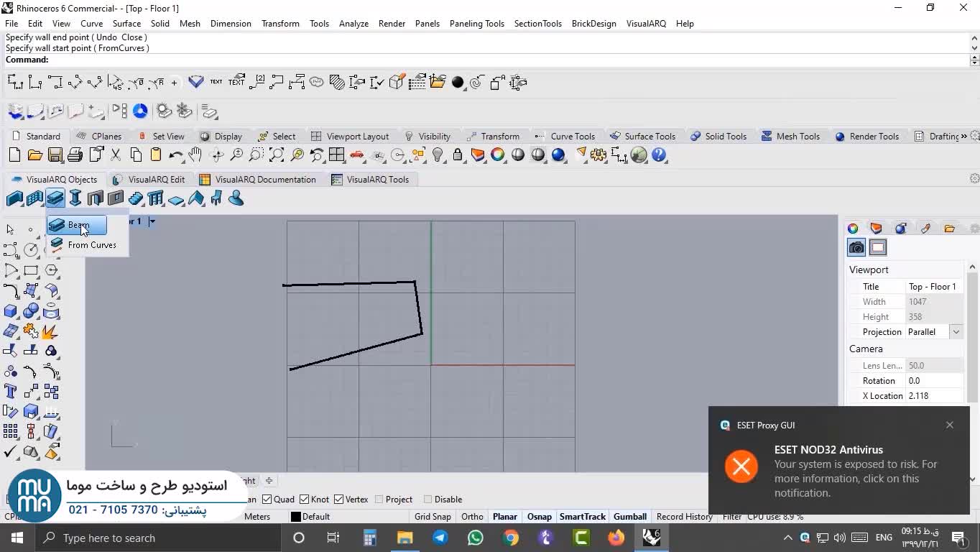
Task: Click the Save file icon
Action: coord(55,155)
